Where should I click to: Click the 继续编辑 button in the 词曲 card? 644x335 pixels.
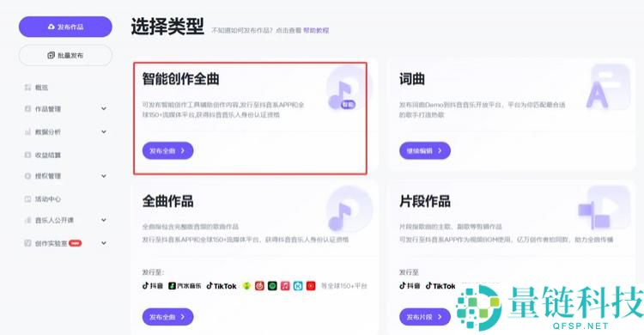tap(425, 151)
